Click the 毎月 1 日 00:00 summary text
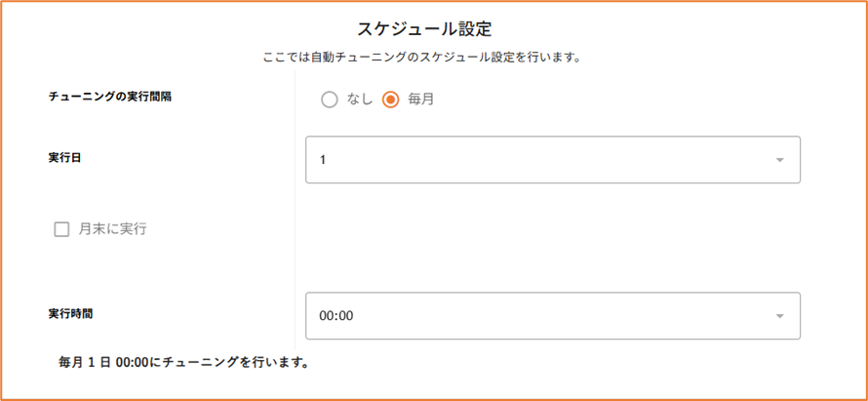Image resolution: width=868 pixels, height=401 pixels. pyautogui.click(x=184, y=363)
